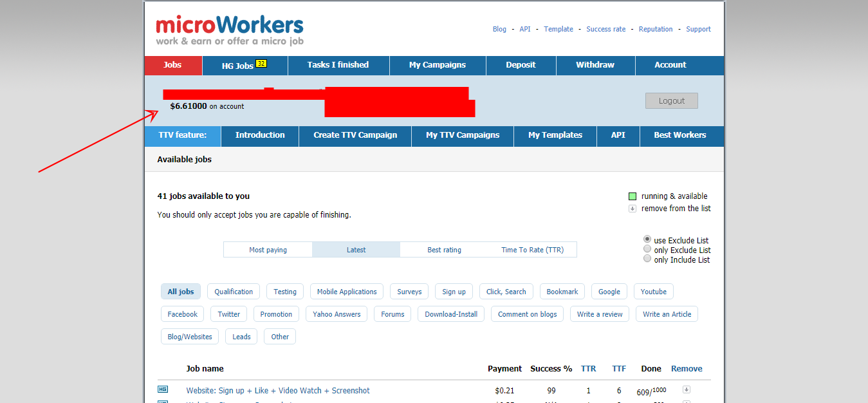Open Website: Sign up + Like job link
The width and height of the screenshot is (868, 403).
pos(278,391)
